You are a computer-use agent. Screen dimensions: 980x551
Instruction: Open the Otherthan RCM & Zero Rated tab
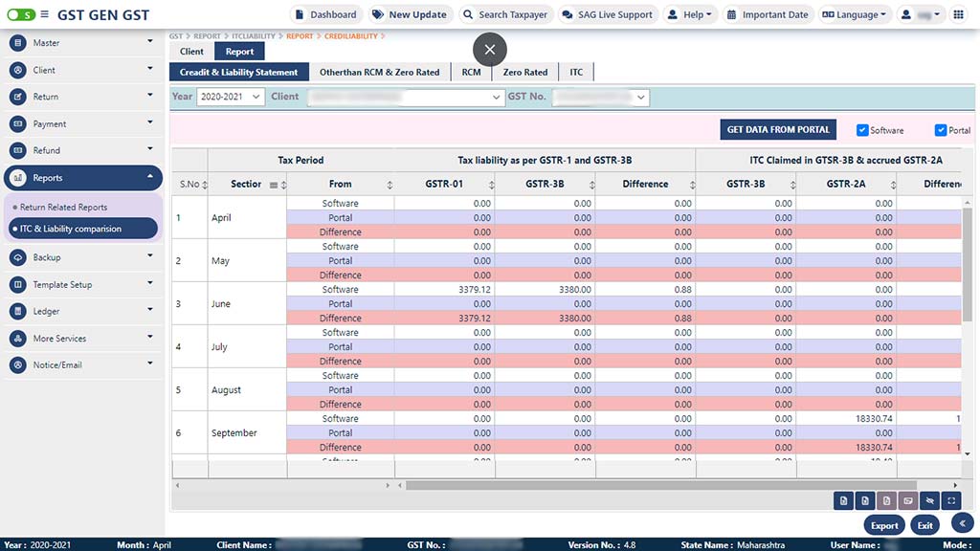[379, 72]
